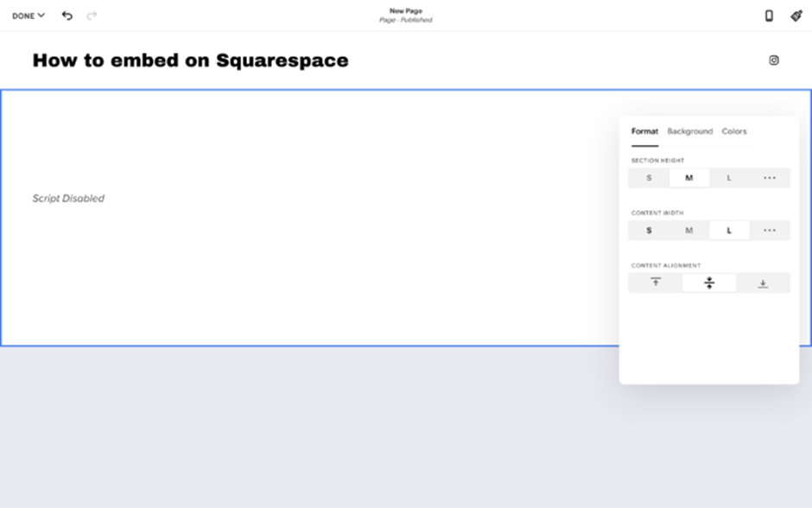Align section content to middle

(x=709, y=283)
